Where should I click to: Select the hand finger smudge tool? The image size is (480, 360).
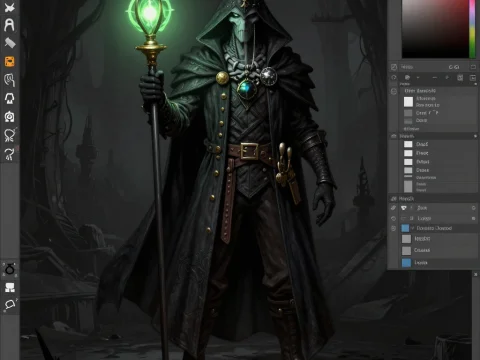pos(9,80)
